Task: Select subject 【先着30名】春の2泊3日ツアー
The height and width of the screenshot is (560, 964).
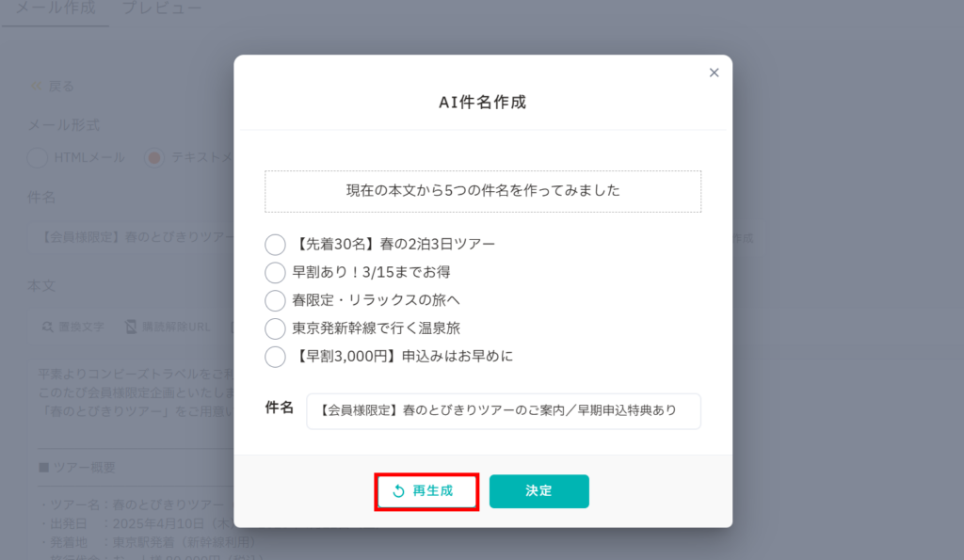Action: coord(275,245)
